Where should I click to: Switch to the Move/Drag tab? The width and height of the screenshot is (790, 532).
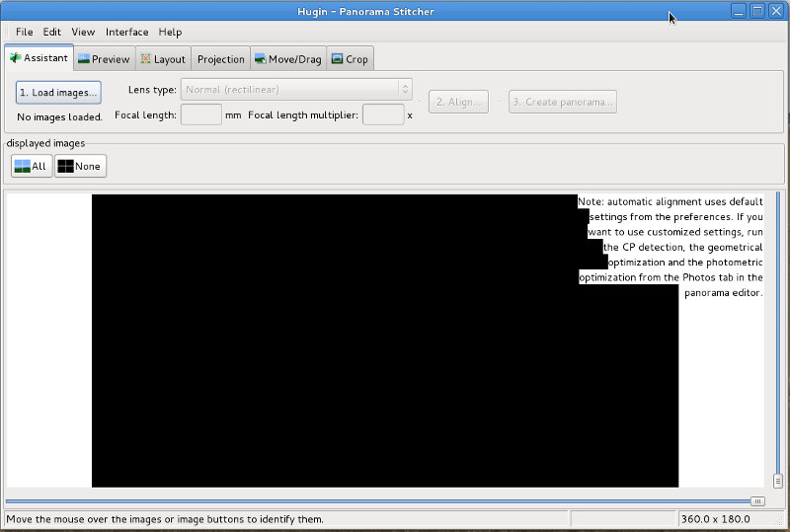(288, 59)
